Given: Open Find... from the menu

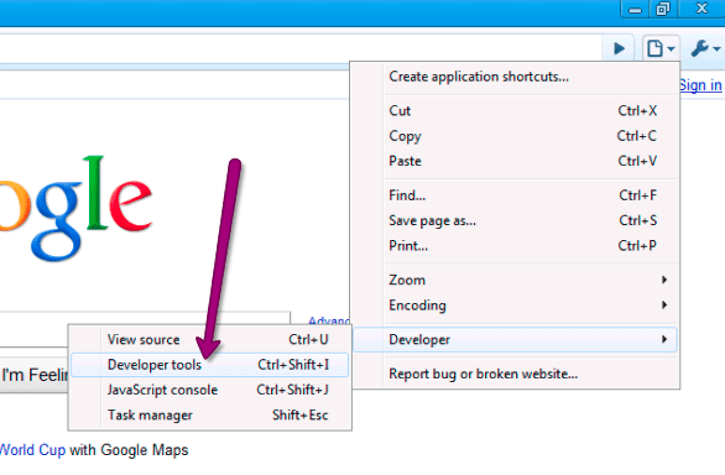Looking at the screenshot, I should coord(407,195).
